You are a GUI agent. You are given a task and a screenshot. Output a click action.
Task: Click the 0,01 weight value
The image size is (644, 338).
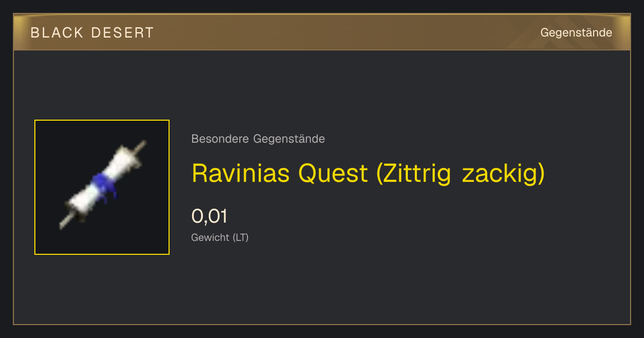[210, 216]
